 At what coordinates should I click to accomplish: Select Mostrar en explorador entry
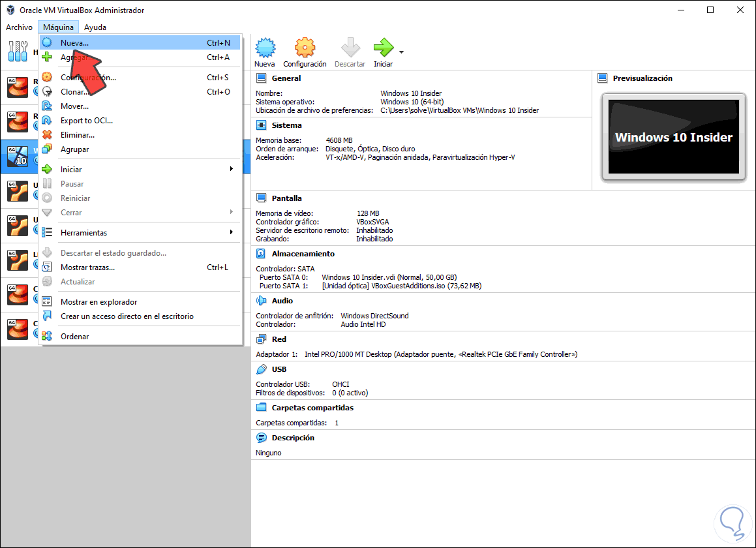140,303
